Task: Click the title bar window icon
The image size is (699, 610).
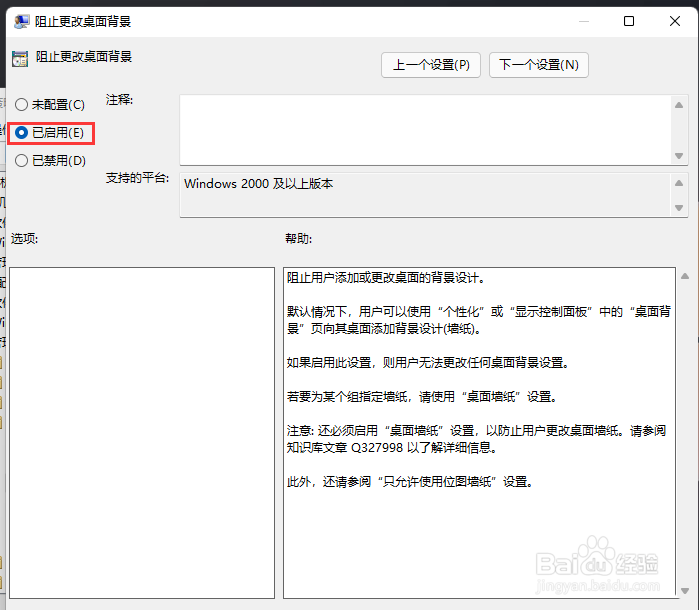Action: pyautogui.click(x=21, y=21)
